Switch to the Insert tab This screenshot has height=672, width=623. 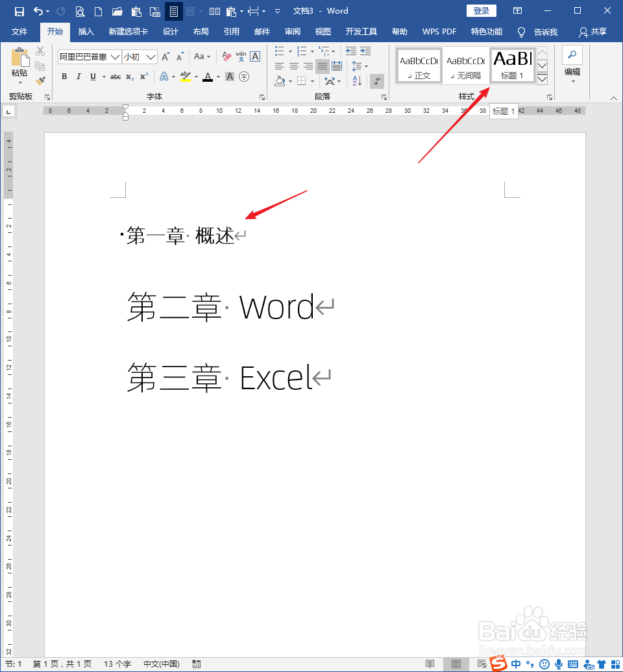click(86, 32)
